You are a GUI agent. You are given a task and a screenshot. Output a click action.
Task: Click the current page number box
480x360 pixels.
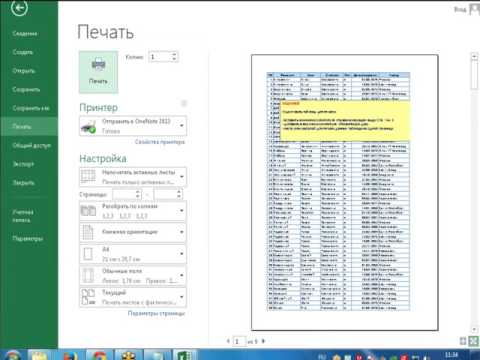pyautogui.click(x=239, y=341)
